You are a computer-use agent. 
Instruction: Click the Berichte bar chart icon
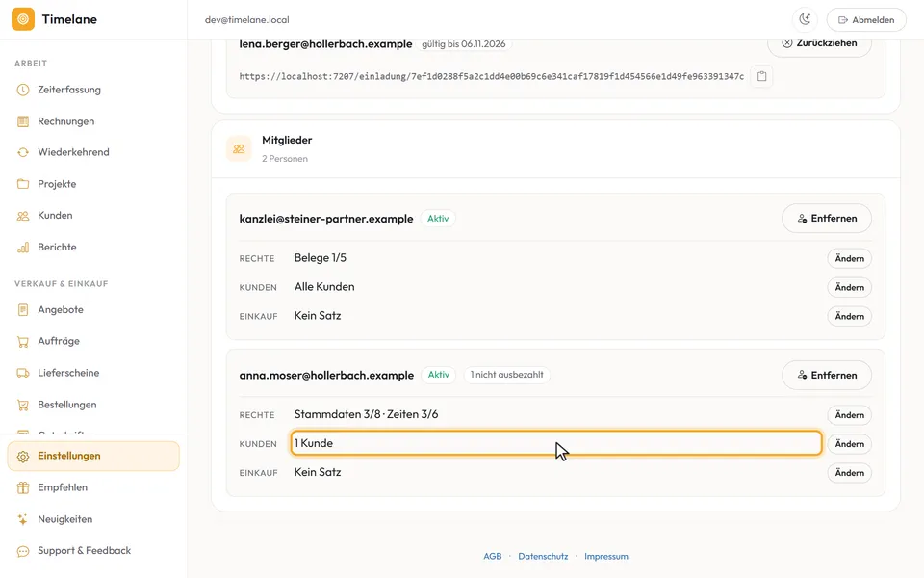click(x=23, y=248)
